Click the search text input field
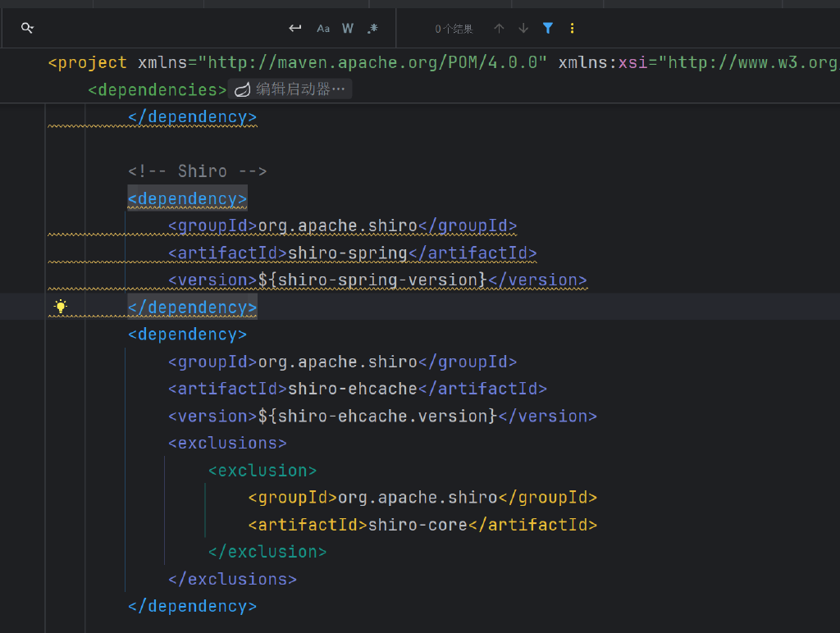Viewport: 840px width, 633px height. click(x=156, y=29)
